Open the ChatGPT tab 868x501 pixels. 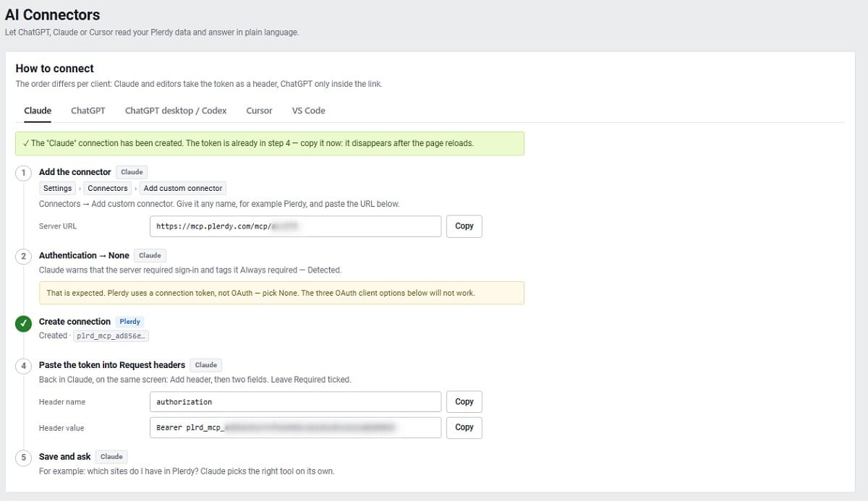click(x=88, y=111)
